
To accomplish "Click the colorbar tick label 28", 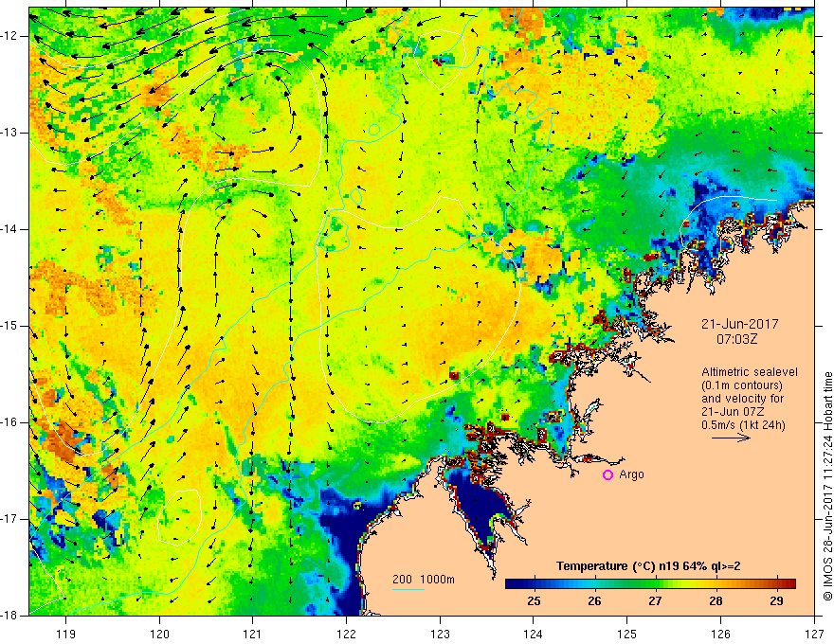I will coord(716,601).
